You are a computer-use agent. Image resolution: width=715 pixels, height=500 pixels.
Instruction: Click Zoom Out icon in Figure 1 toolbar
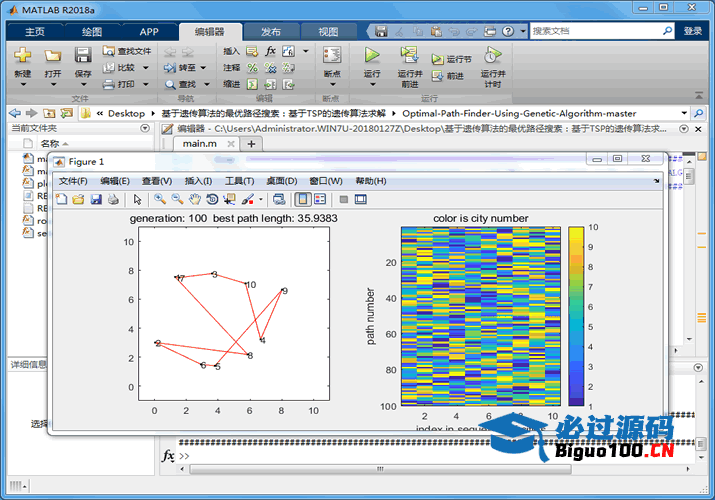pos(177,199)
